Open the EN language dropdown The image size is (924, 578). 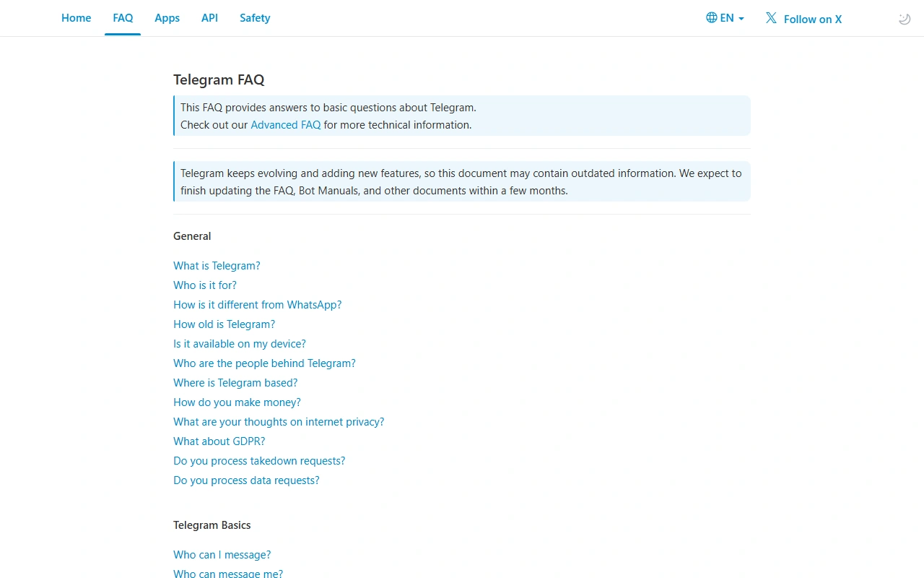[x=725, y=18]
